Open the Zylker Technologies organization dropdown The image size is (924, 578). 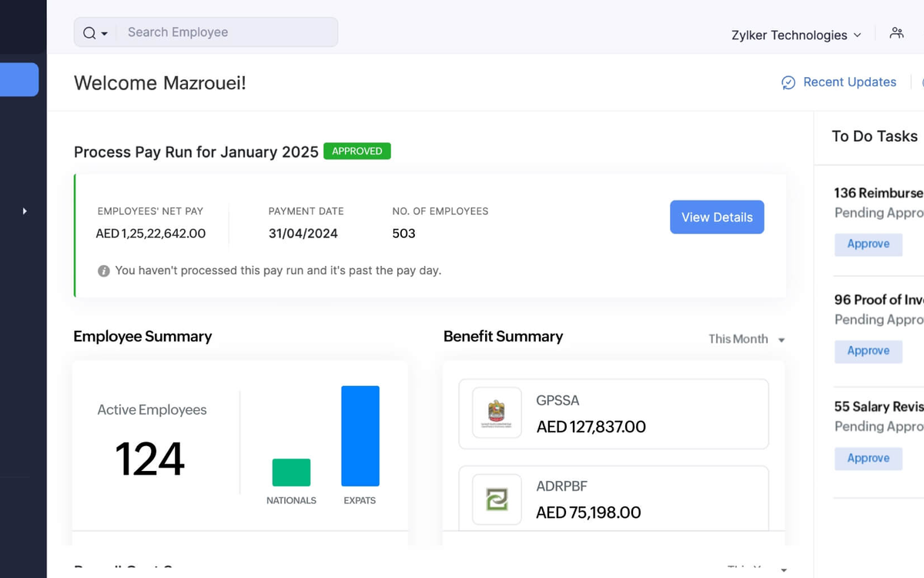point(796,35)
